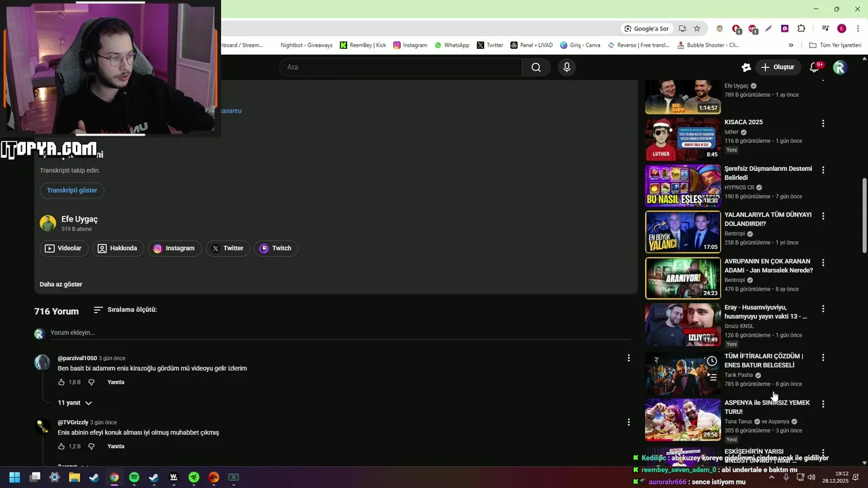Open the taskbar volume control
The width and height of the screenshot is (868, 488).
[812, 477]
